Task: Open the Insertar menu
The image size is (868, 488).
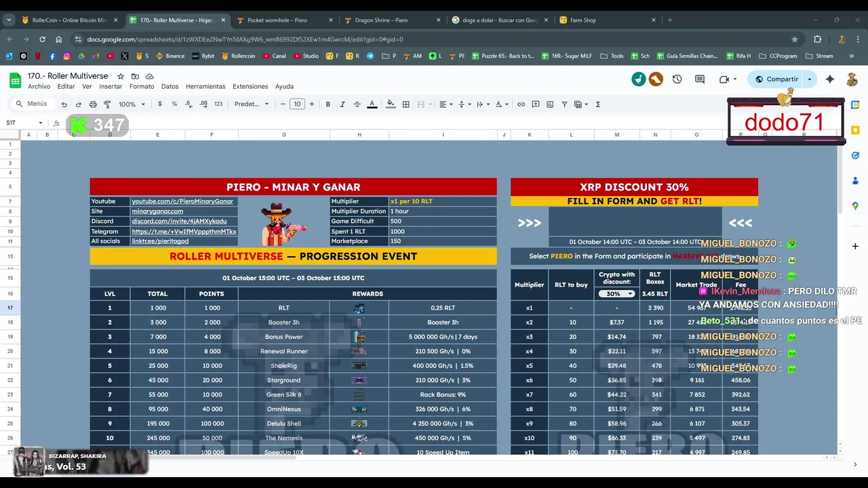Action: click(111, 87)
